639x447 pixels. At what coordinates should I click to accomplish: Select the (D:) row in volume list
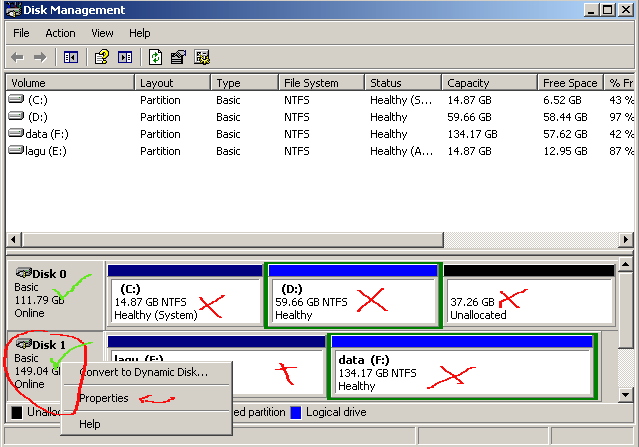pyautogui.click(x=320, y=117)
